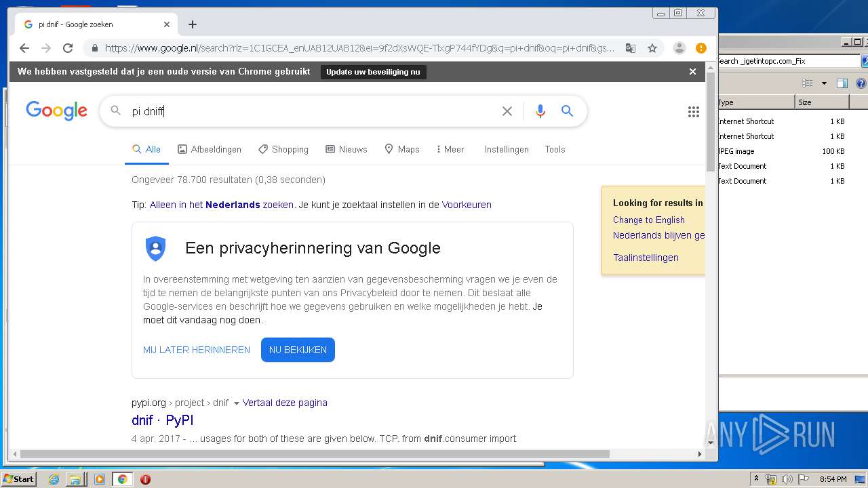Screen dimensions: 868x488
Task: Open the Explorer view options dropdown arrow
Action: pyautogui.click(x=824, y=83)
